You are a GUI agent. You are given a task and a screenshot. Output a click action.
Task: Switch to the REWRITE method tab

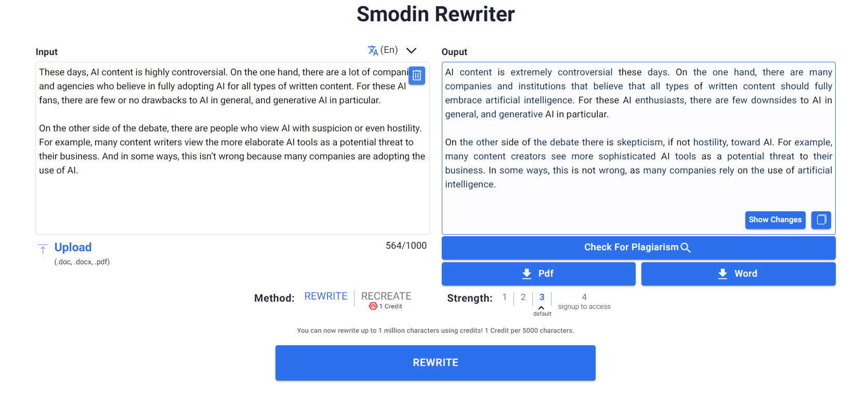coord(326,296)
